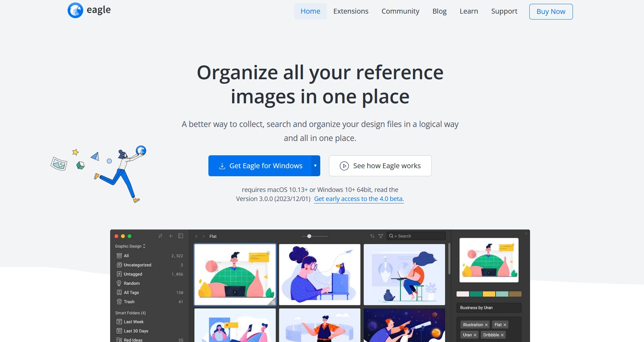Click the play circle icon
Image resolution: width=644 pixels, height=342 pixels.
[344, 166]
